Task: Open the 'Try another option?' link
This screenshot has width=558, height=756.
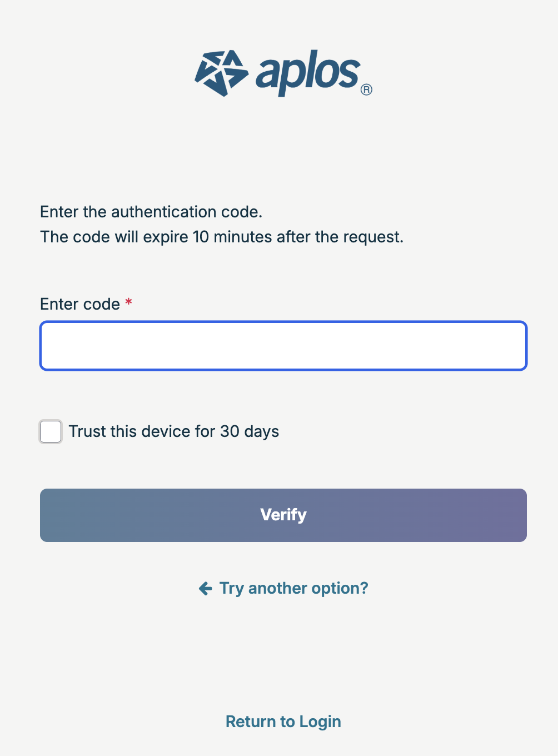Action: coord(294,588)
